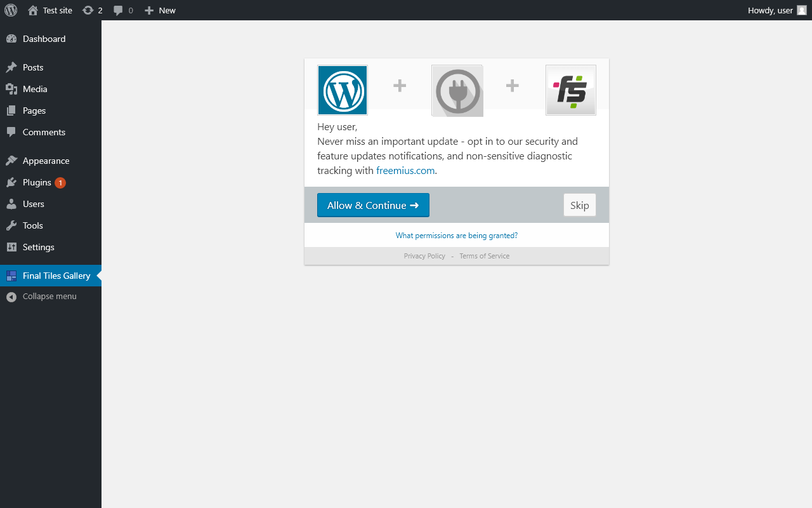Open the Privacy Policy link
Screen dimensions: 812x508
[x=424, y=256]
